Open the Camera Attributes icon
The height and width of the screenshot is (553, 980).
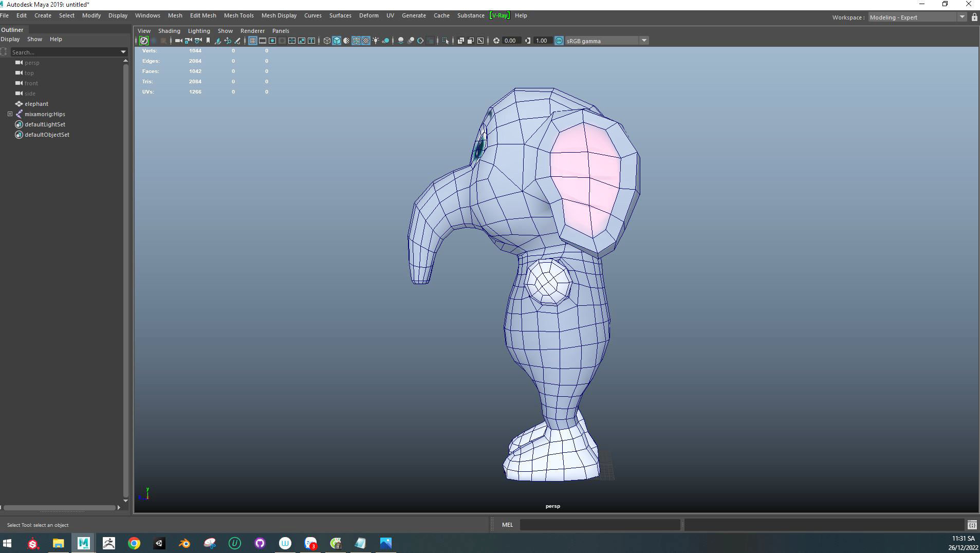click(198, 41)
